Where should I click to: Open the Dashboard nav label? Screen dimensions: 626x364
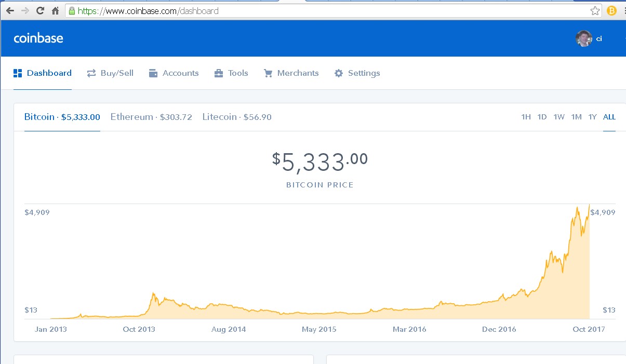click(x=49, y=73)
